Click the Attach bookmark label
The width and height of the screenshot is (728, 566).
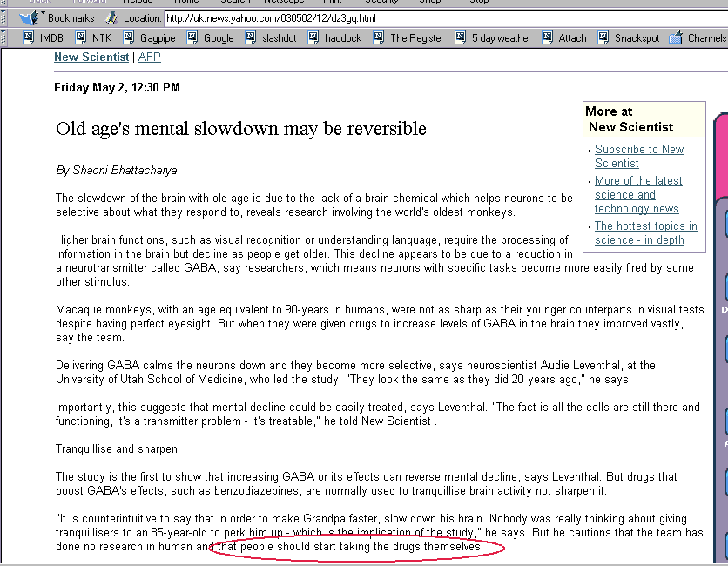point(572,38)
